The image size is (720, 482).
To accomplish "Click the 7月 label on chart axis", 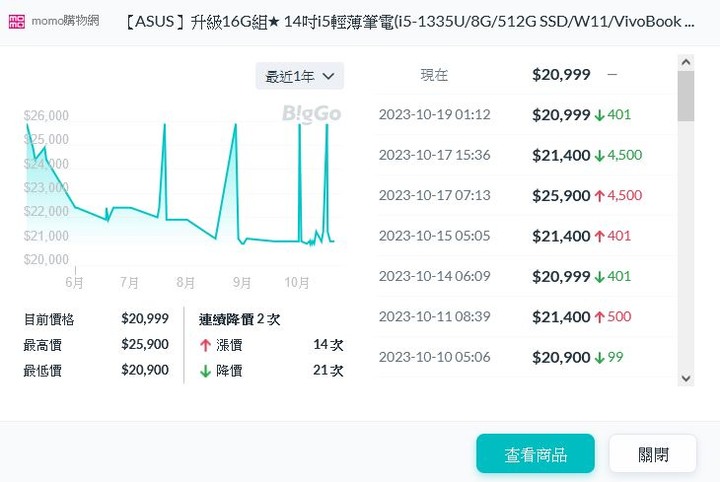I will pyautogui.click(x=129, y=282).
